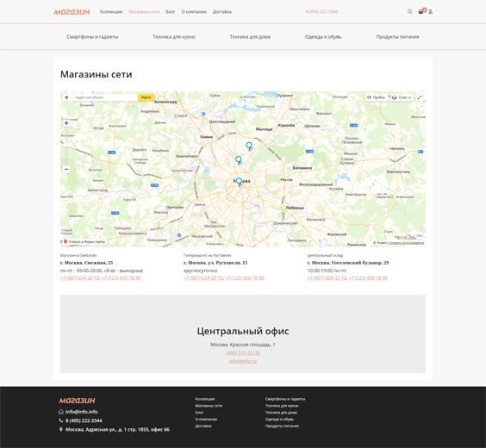Expand the Слои layers dropdown

pos(402,97)
